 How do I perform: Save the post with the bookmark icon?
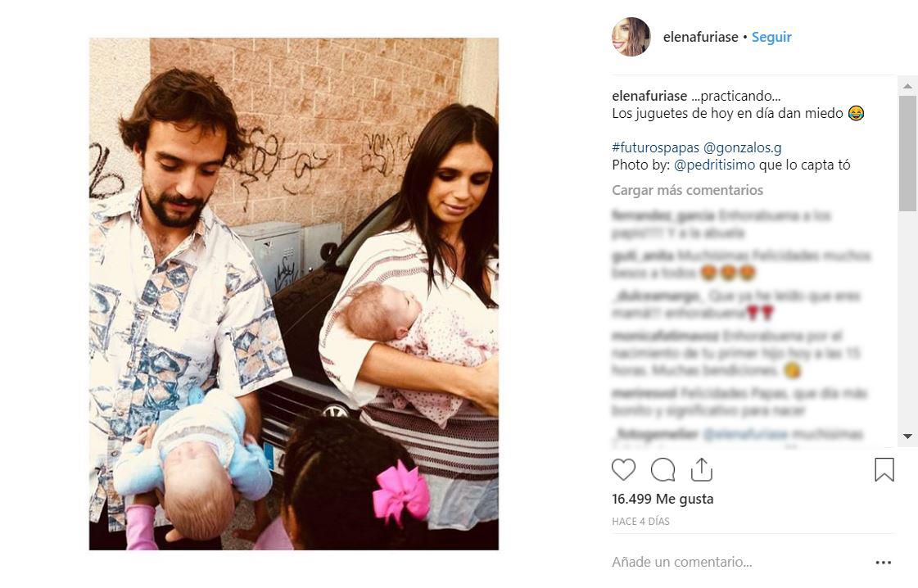(884, 470)
